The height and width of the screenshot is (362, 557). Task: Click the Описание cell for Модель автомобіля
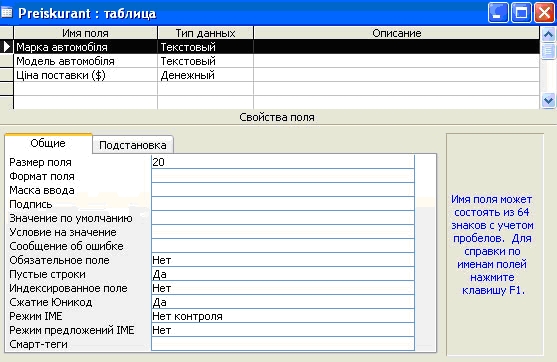point(396,61)
